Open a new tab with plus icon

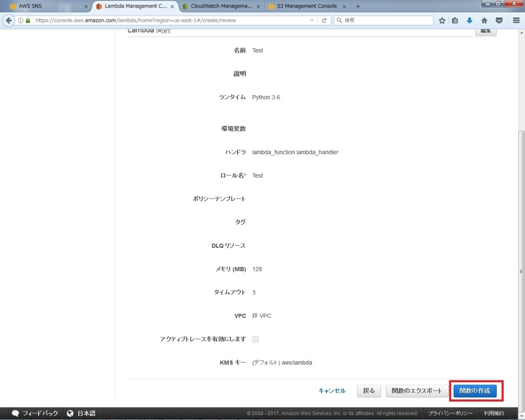click(x=358, y=6)
